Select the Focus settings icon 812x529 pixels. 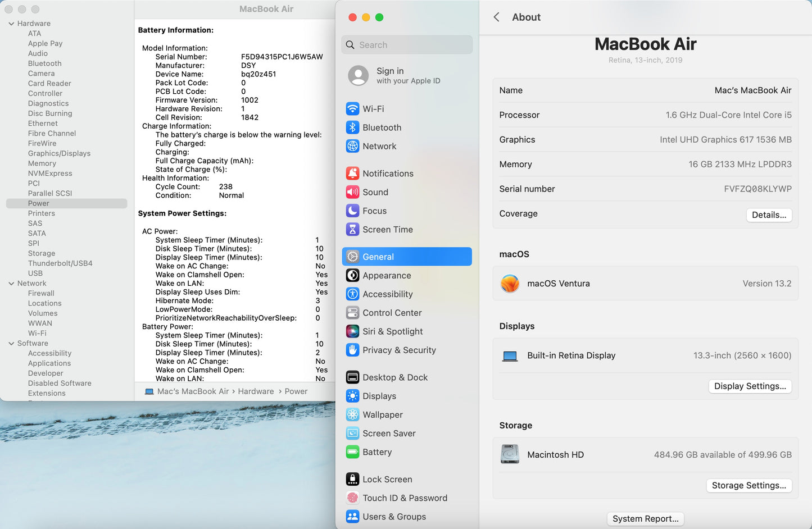point(352,211)
